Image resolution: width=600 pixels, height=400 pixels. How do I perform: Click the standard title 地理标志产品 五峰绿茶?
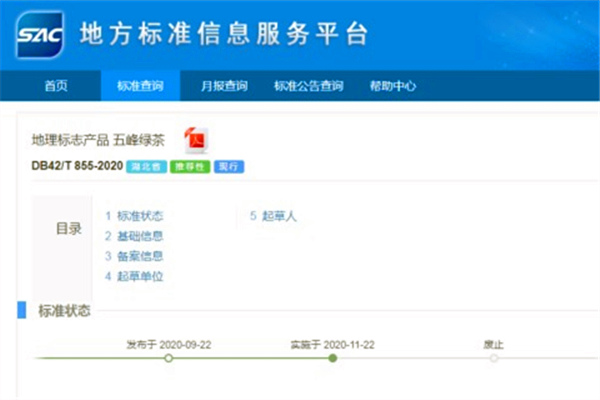98,140
